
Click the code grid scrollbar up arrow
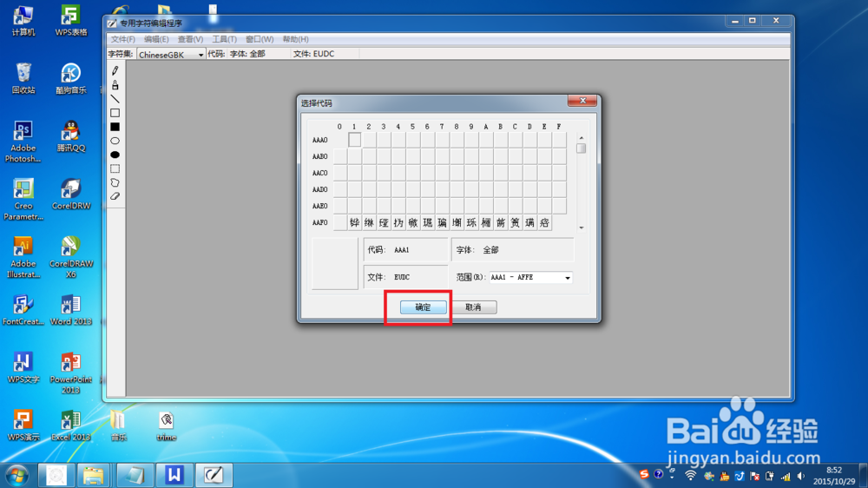click(581, 137)
